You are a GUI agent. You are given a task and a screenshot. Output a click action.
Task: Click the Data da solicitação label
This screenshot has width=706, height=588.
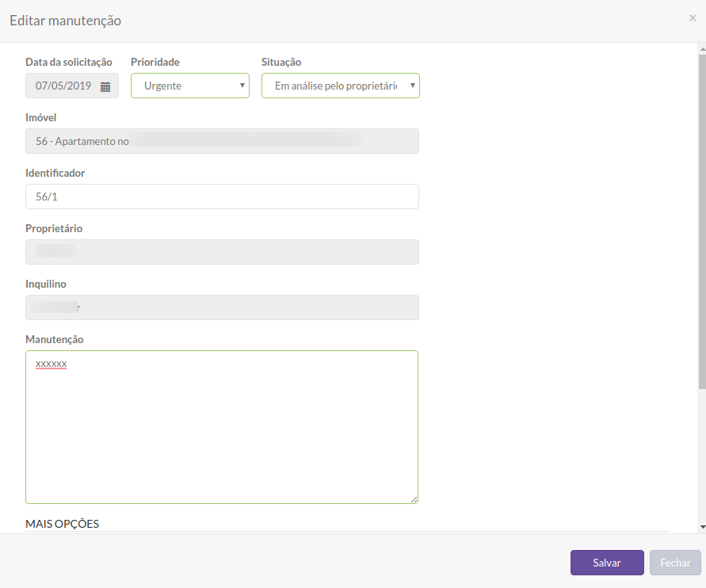click(x=69, y=62)
